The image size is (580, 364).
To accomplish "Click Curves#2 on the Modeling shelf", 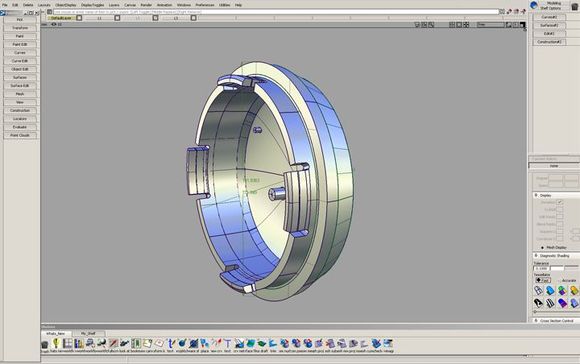I will coord(549,17).
